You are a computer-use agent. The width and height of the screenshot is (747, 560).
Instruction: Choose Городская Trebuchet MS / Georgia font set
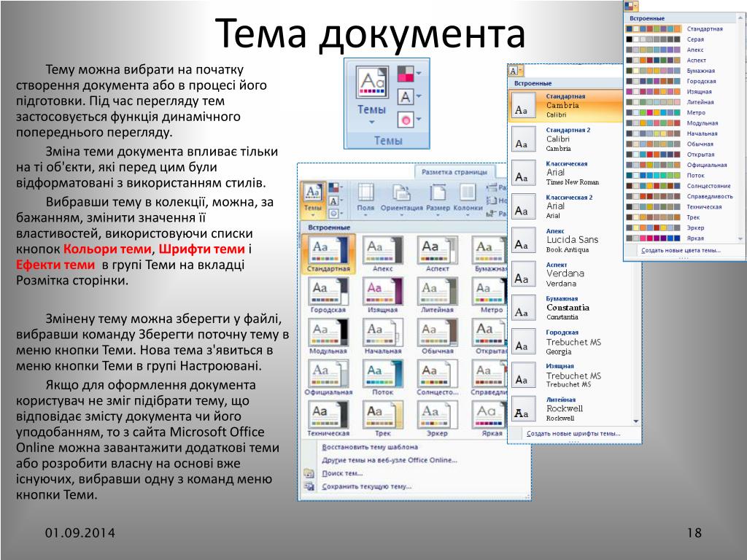[x=570, y=341]
